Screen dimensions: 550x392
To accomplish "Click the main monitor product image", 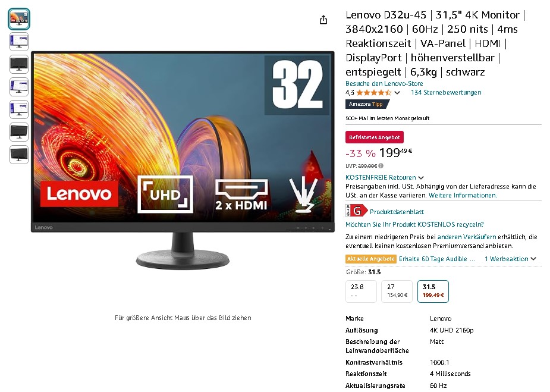I will pos(183,161).
